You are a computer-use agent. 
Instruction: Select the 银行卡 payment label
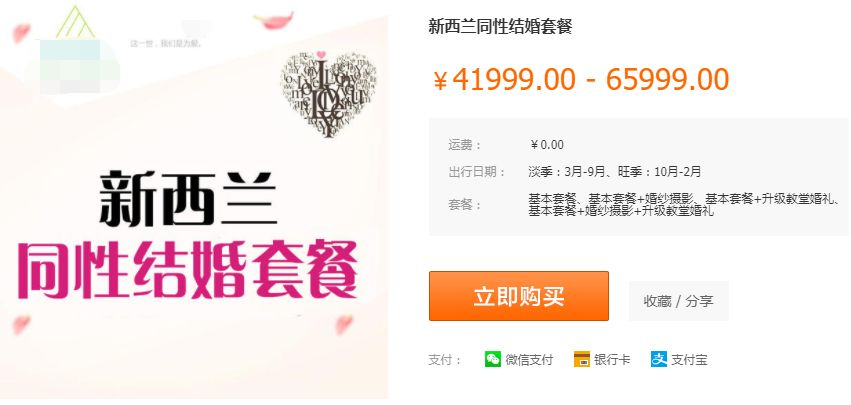[x=612, y=360]
